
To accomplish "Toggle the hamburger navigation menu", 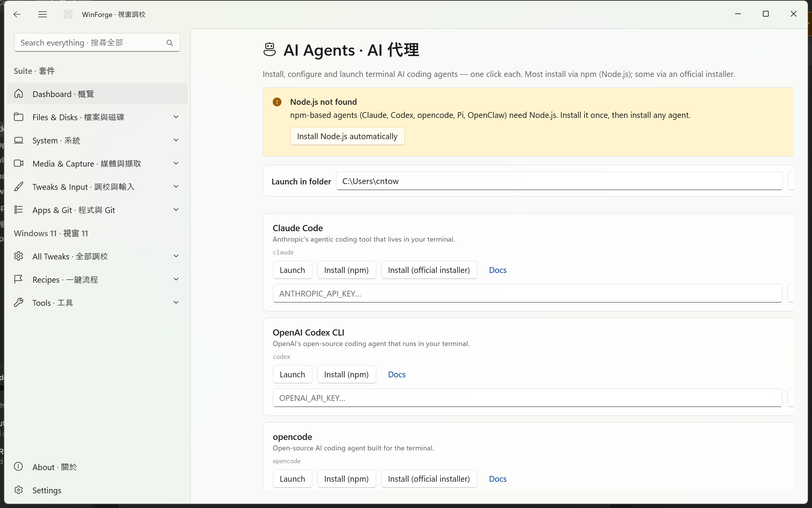I will pos(43,14).
